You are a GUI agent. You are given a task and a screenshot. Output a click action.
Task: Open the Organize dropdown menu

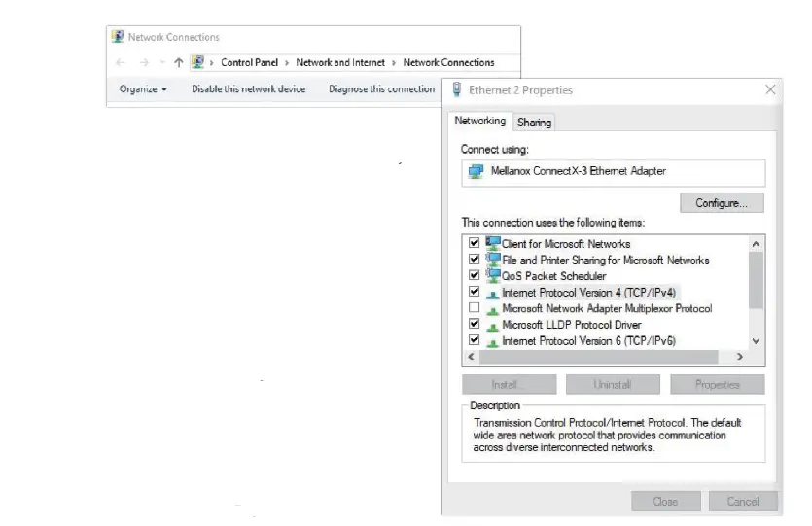click(x=143, y=89)
